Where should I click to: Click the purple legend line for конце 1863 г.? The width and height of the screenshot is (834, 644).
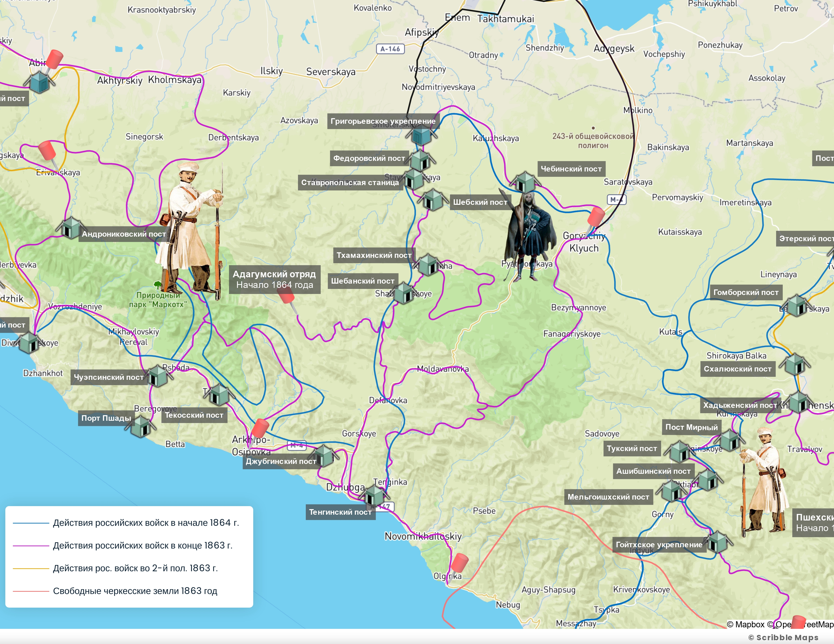click(31, 546)
